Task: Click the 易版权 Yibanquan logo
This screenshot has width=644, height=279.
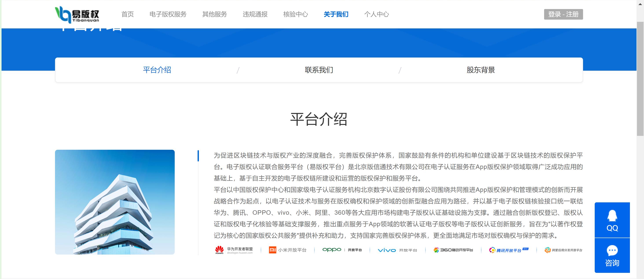Action: tap(77, 15)
